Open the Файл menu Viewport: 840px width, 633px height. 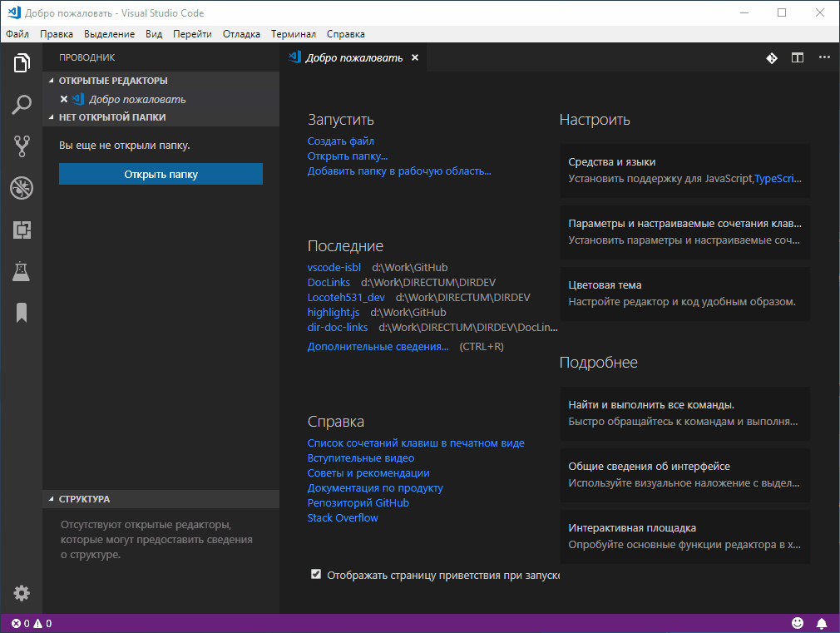pos(17,34)
